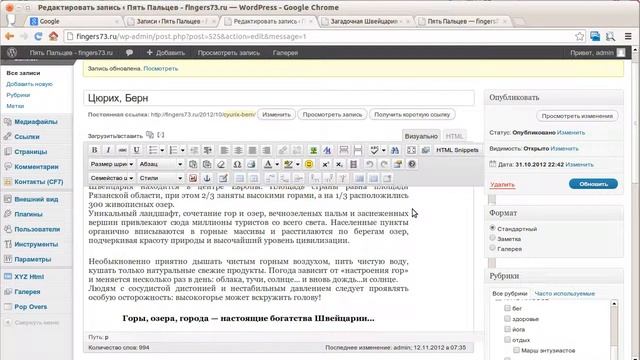640x360 pixels.
Task: Open editor help question mark icon
Action: click(412, 164)
